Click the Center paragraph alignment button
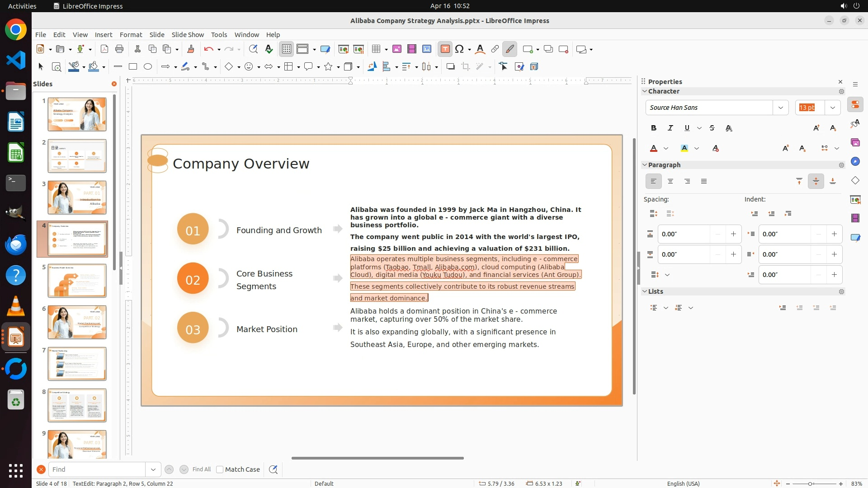The width and height of the screenshot is (868, 488). 670,182
